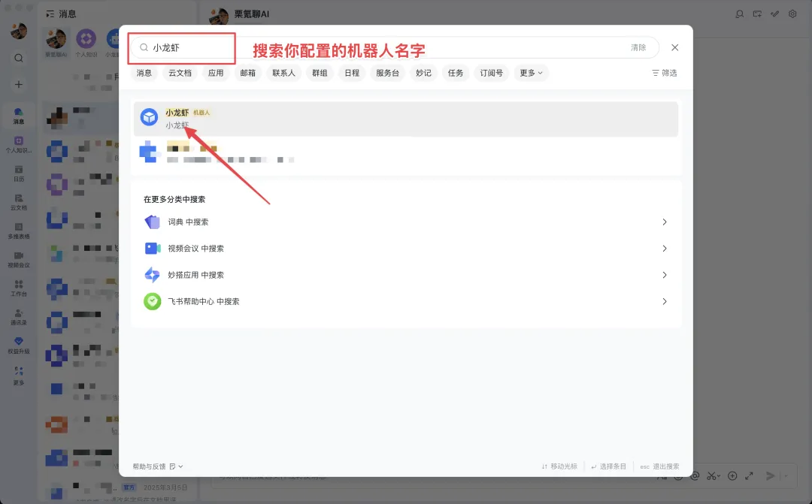The height and width of the screenshot is (504, 812).
Task: Clear the search text with 清除
Action: pyautogui.click(x=638, y=47)
